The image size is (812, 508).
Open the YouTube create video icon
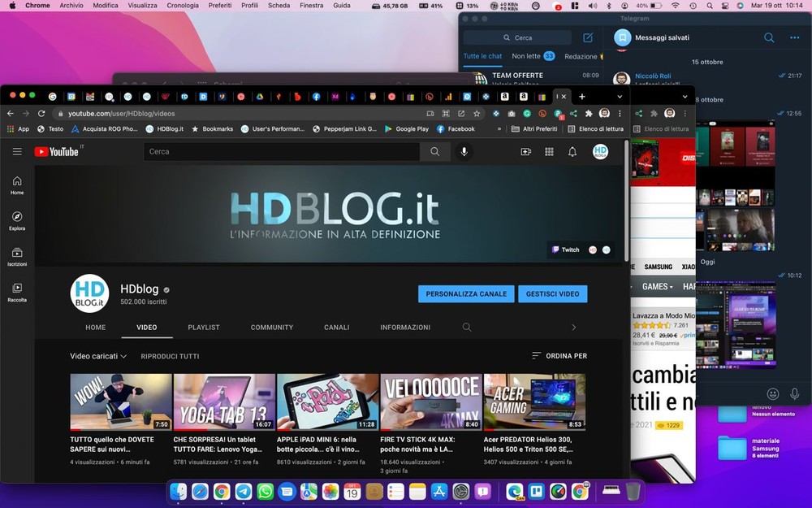coord(525,151)
